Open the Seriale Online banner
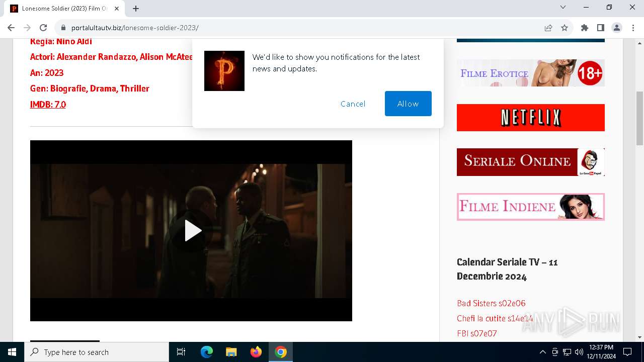This screenshot has height=362, width=644. (531, 162)
